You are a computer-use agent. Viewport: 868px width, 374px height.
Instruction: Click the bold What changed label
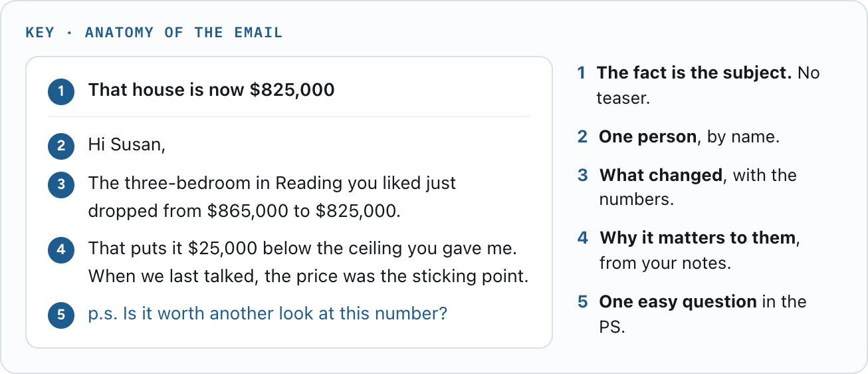661,176
